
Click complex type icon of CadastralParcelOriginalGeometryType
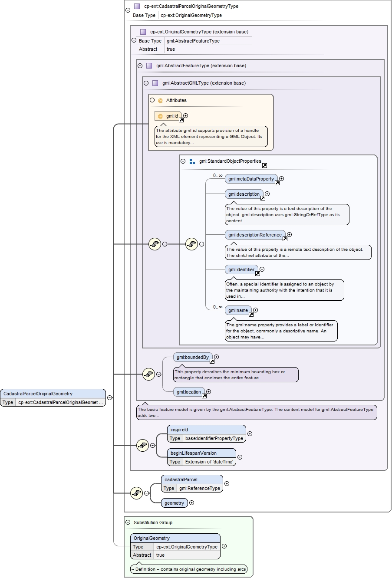137,7
